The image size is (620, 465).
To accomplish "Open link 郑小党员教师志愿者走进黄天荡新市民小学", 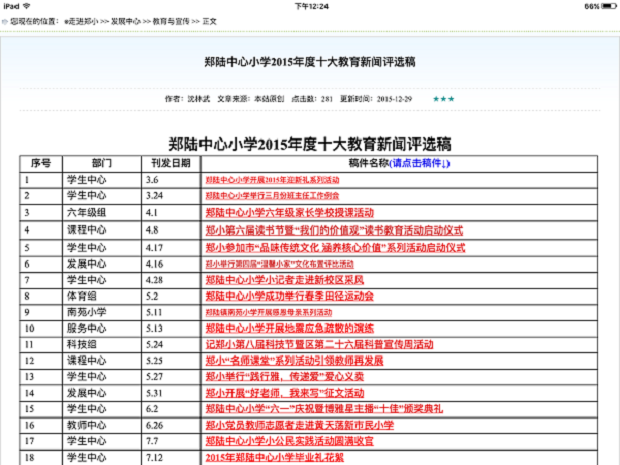I will click(x=299, y=425).
